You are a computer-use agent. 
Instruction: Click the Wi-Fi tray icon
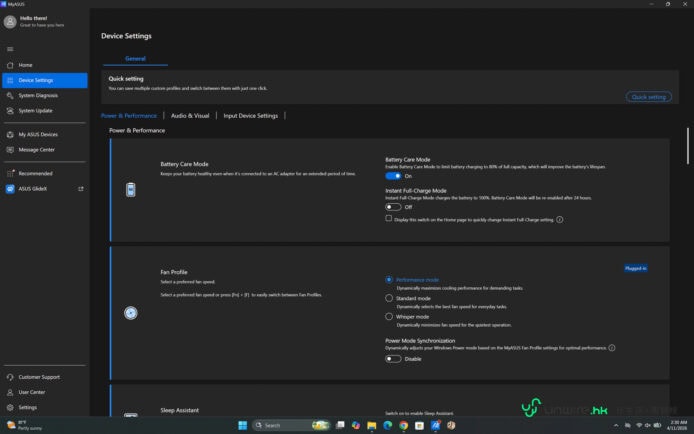pyautogui.click(x=639, y=425)
